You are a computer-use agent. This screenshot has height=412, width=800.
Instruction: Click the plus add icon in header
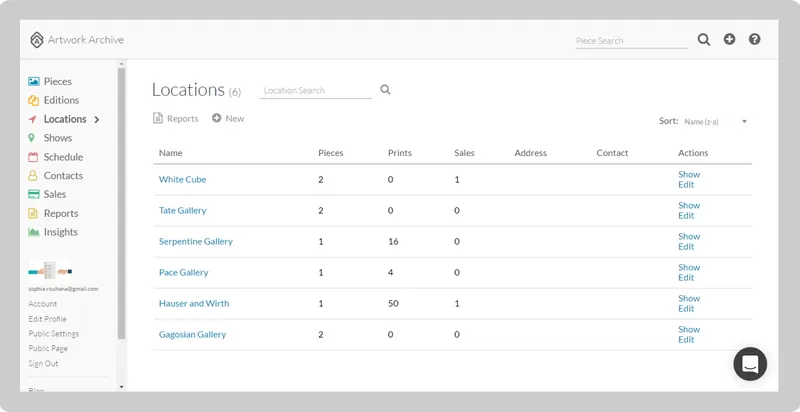730,39
